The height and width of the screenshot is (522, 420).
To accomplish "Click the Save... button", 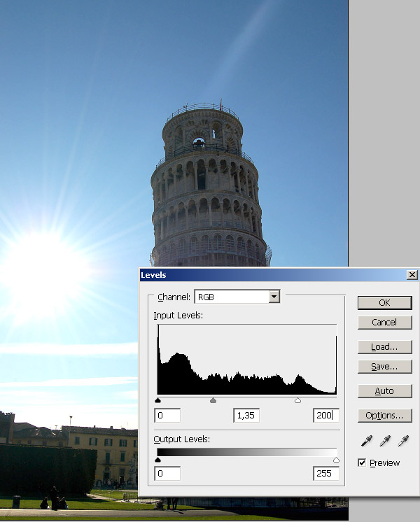I will click(385, 367).
